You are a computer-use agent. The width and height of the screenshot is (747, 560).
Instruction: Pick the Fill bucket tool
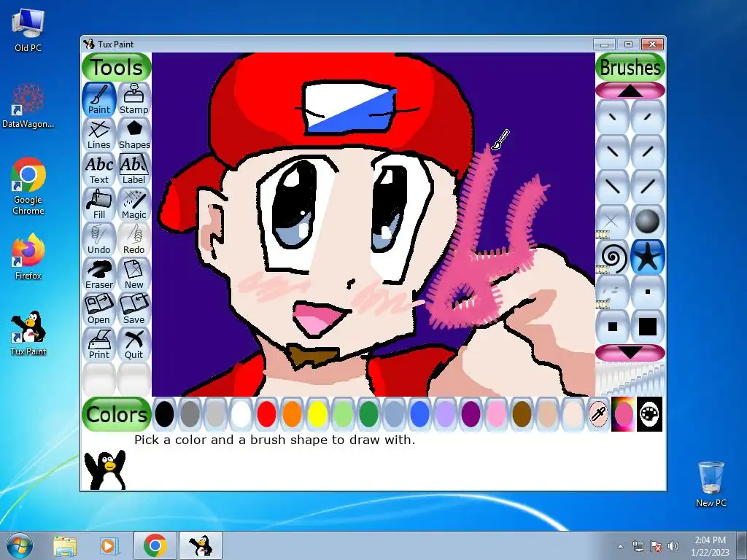click(x=99, y=204)
